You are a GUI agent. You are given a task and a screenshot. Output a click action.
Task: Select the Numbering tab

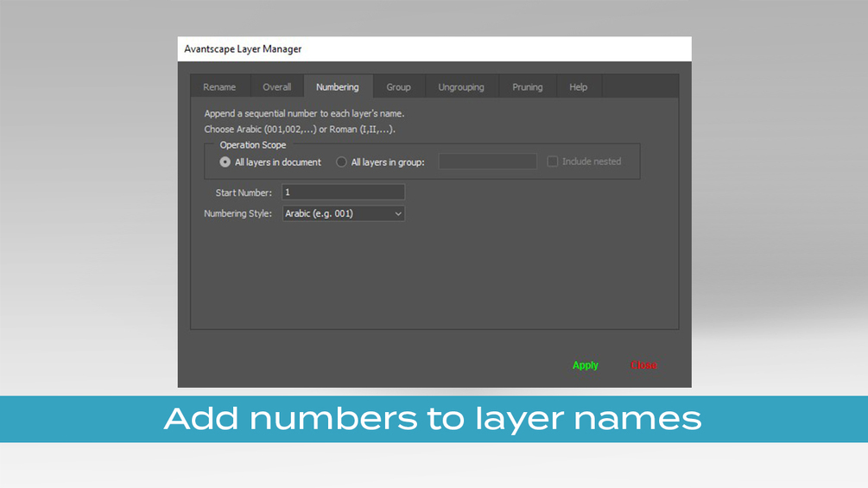tap(338, 87)
